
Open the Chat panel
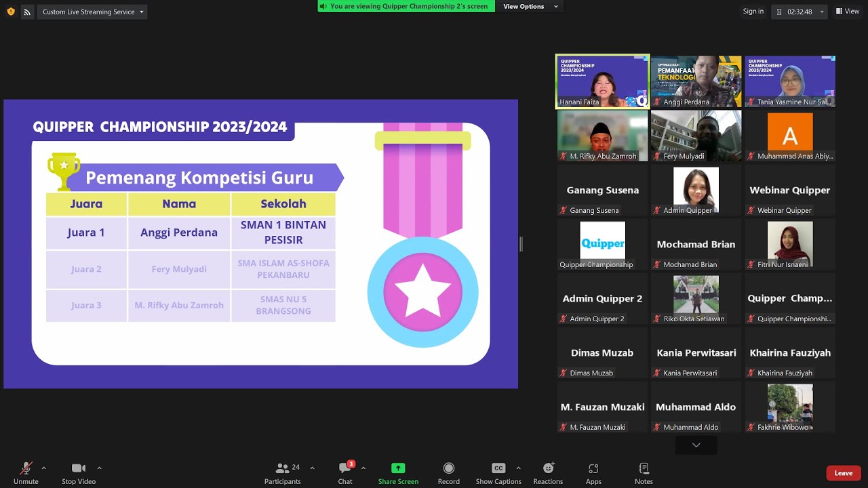click(345, 472)
